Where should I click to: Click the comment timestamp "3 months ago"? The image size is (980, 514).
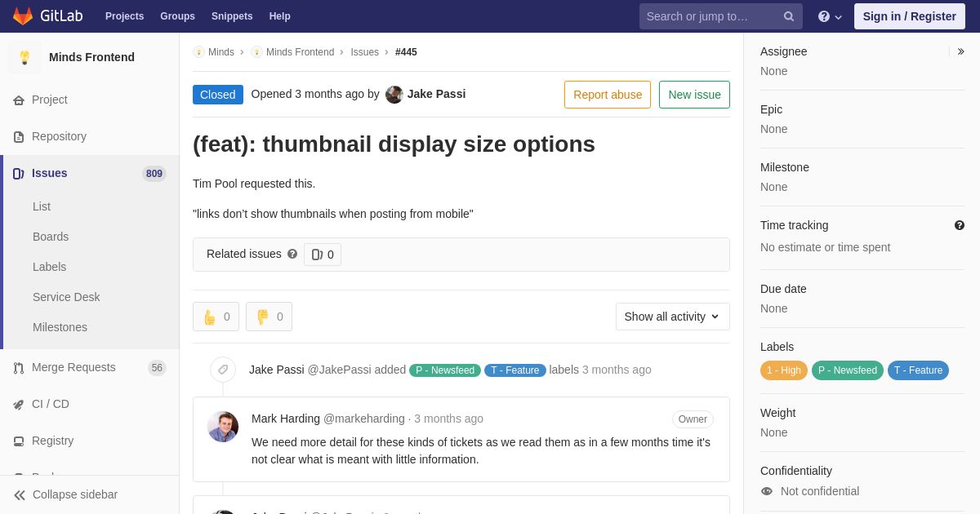click(448, 419)
